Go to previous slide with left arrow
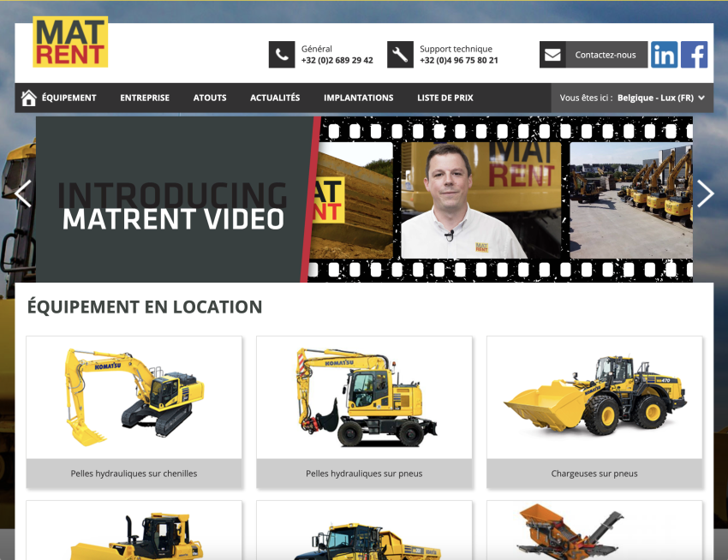This screenshot has height=560, width=728. point(23,194)
